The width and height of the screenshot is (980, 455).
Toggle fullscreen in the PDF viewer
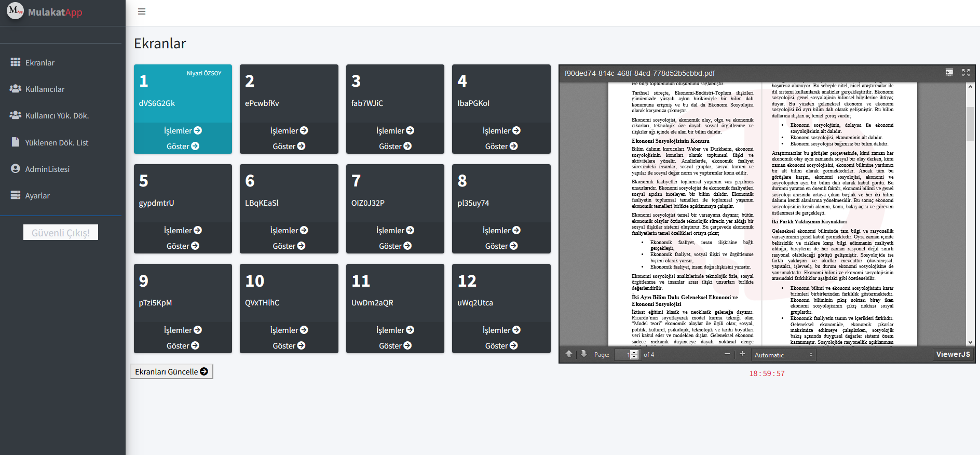click(x=966, y=73)
